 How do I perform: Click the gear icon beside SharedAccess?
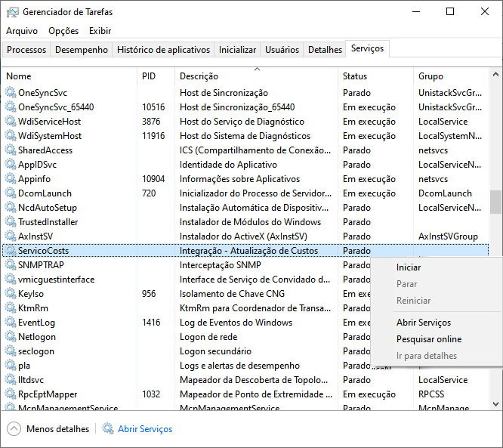pos(11,150)
